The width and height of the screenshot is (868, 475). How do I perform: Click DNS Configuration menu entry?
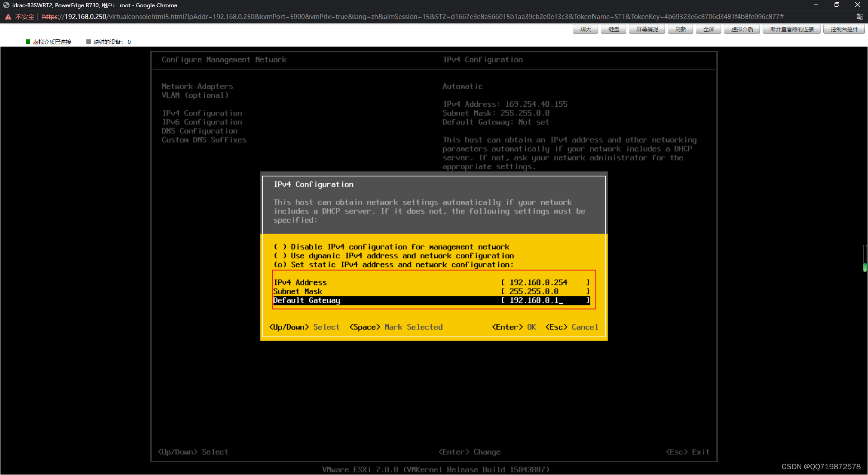point(199,131)
